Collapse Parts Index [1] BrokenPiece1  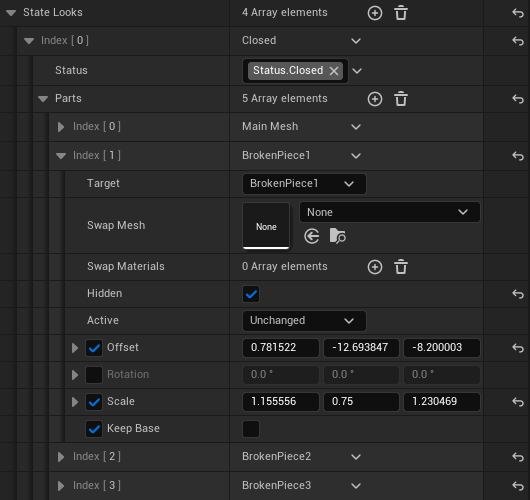click(x=61, y=156)
